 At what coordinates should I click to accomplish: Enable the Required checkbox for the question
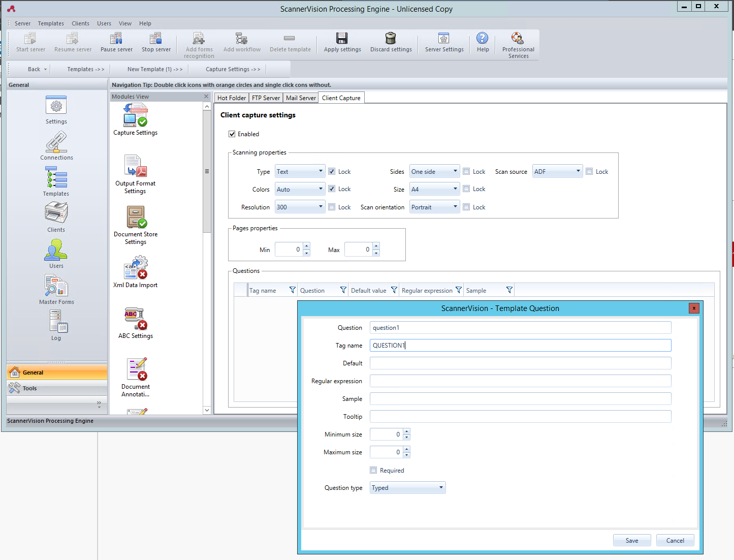(373, 470)
